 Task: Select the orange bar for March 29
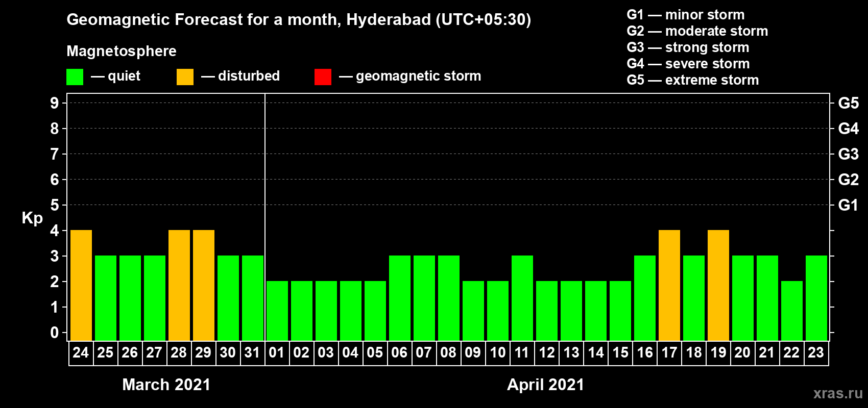(204, 286)
